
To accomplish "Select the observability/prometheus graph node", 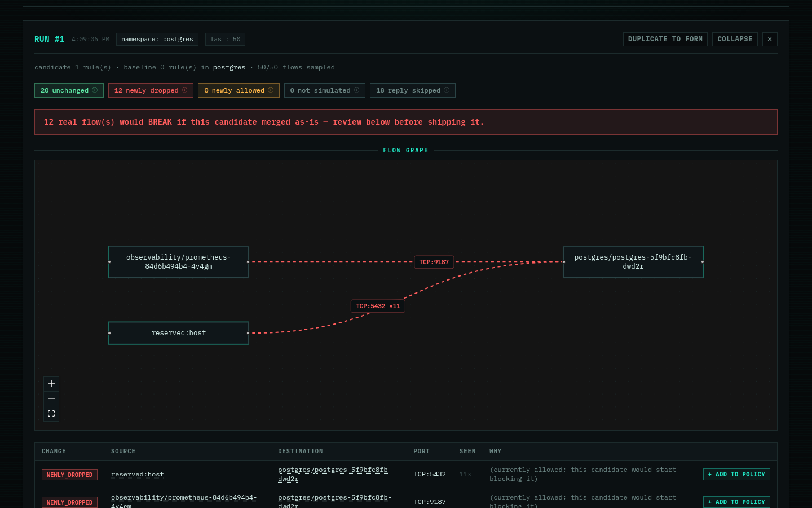I will [179, 262].
